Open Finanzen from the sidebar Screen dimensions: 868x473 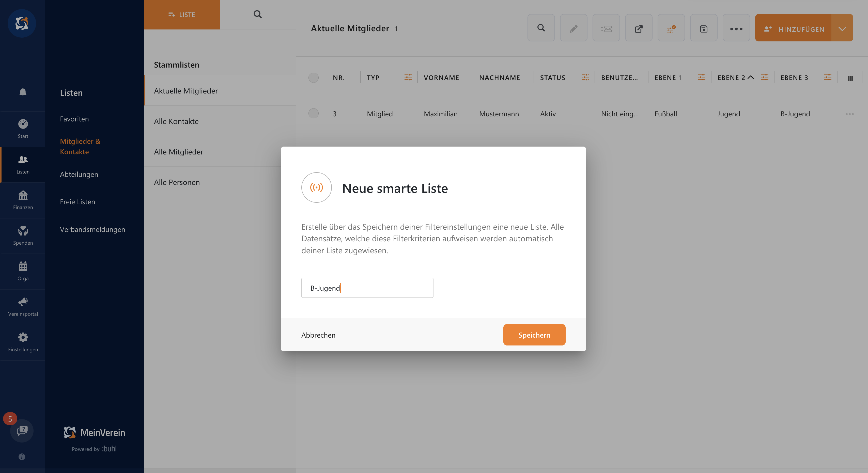[x=23, y=200]
